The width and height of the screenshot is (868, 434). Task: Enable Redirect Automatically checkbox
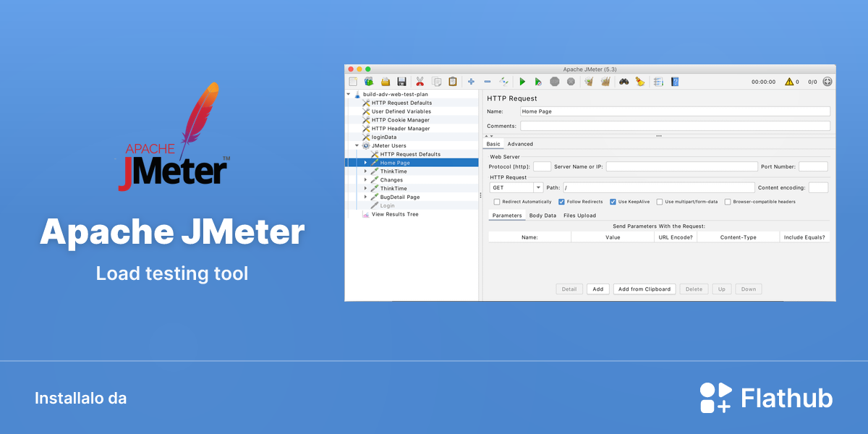point(496,202)
